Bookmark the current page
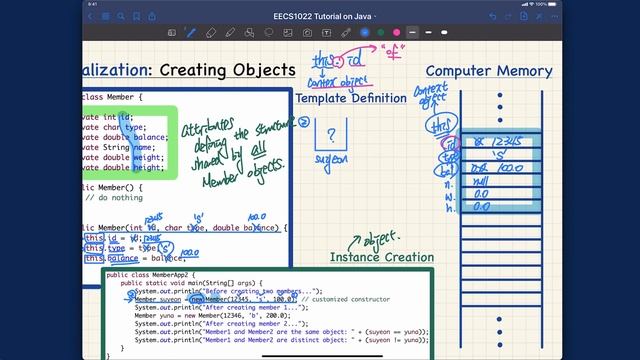Screen dimensions: 640x360 pyautogui.click(x=136, y=16)
